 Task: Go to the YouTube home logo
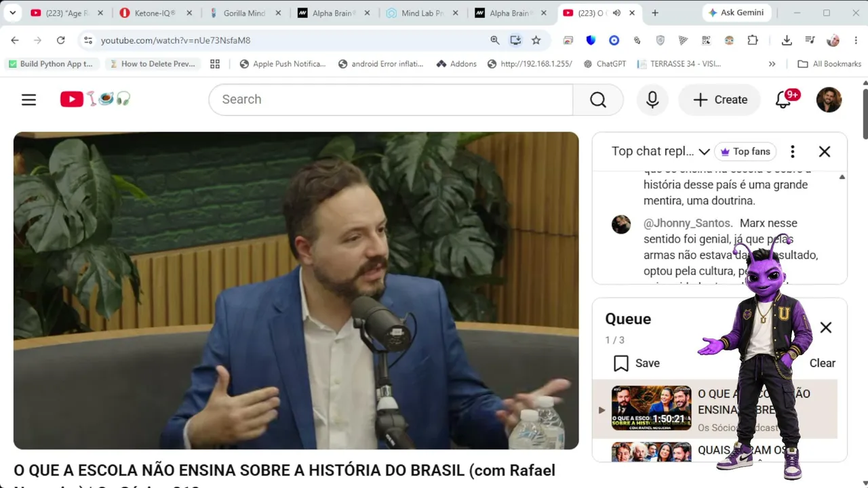click(95, 100)
